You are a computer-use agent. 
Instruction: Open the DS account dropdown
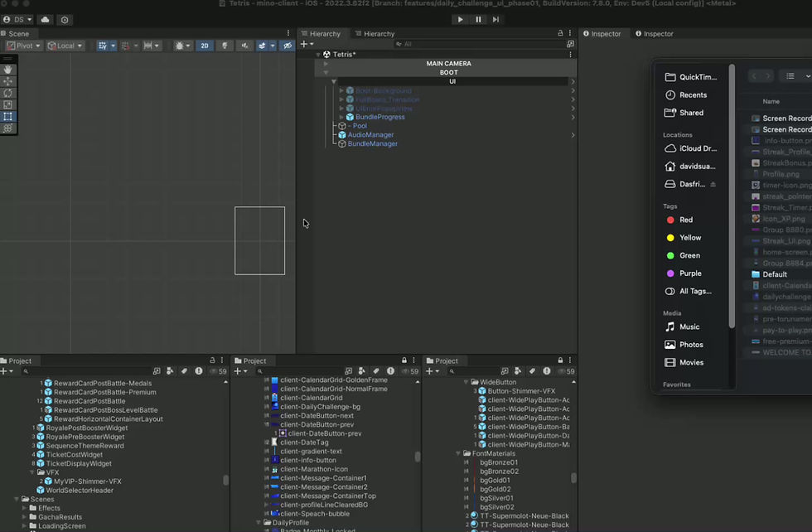click(x=17, y=20)
